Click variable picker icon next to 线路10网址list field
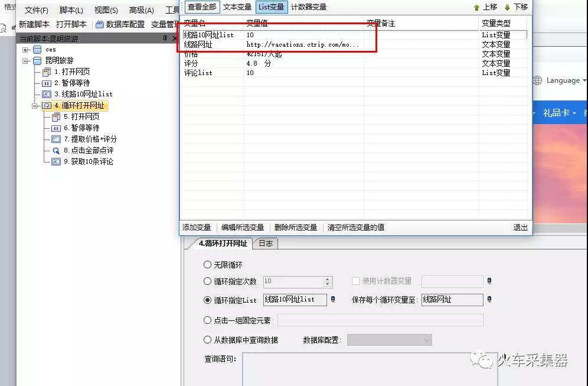Image resolution: width=588 pixels, height=386 pixels. [332, 299]
